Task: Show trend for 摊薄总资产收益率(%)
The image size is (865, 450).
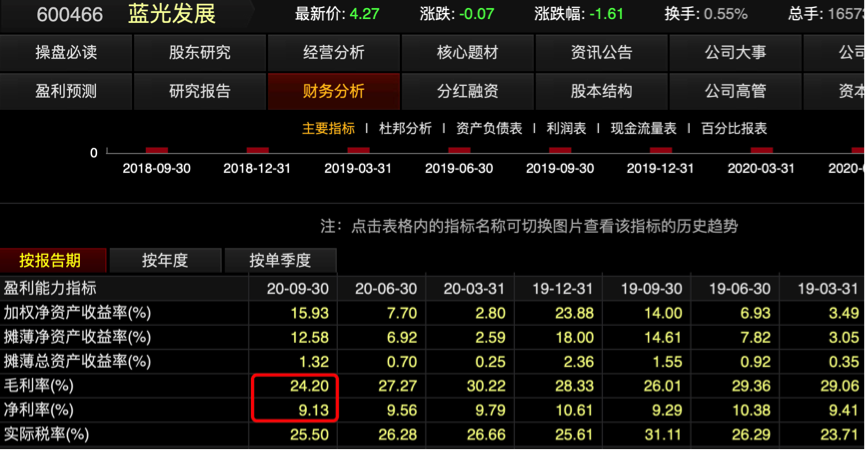Action: click(77, 361)
